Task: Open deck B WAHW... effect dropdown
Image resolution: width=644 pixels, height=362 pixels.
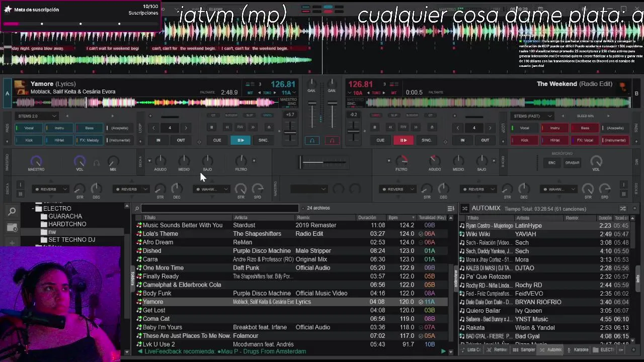Action: [x=558, y=190]
